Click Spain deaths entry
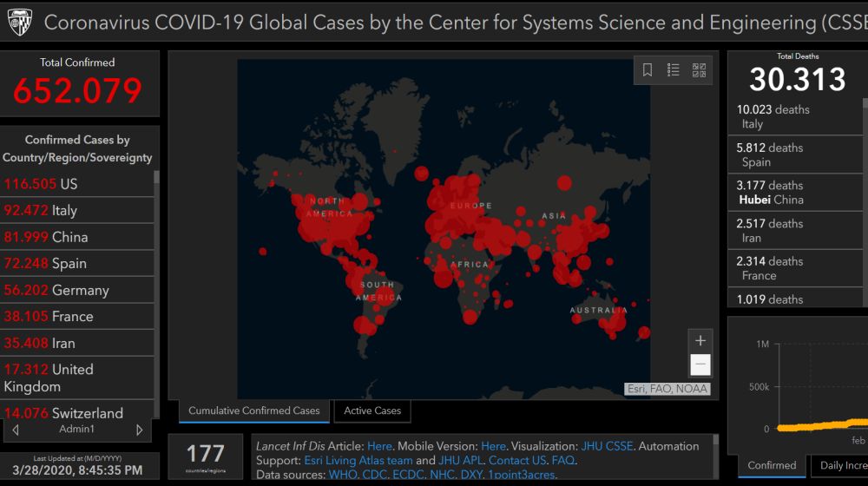This screenshot has height=486, width=868. click(795, 154)
